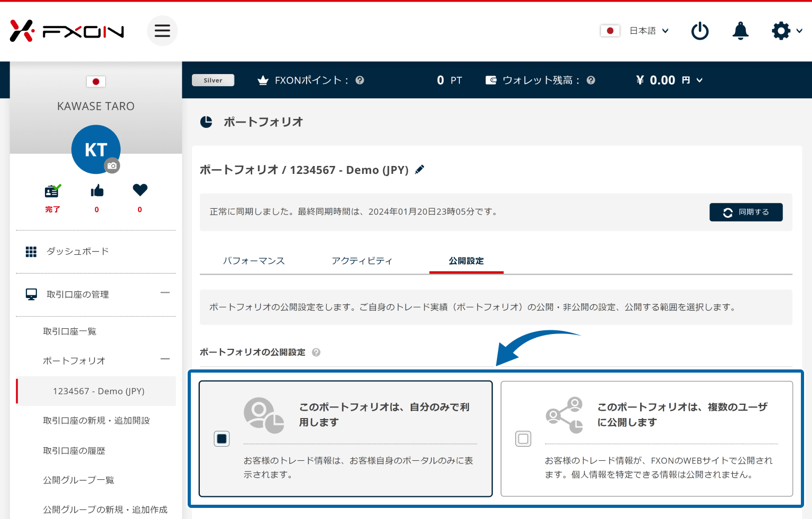Screen dimensions: 812x519
Task: Show help for ポートフォリオの公開設定
Action: 316,353
